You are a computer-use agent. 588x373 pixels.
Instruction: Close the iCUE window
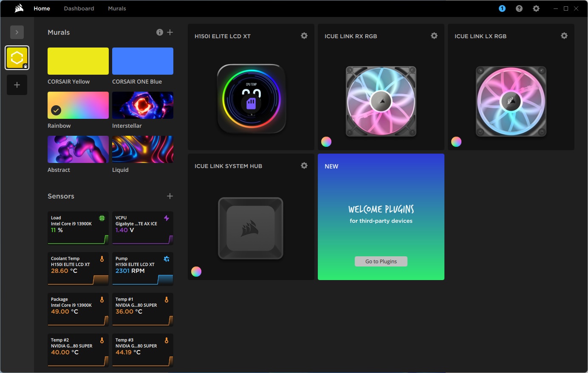tap(576, 8)
